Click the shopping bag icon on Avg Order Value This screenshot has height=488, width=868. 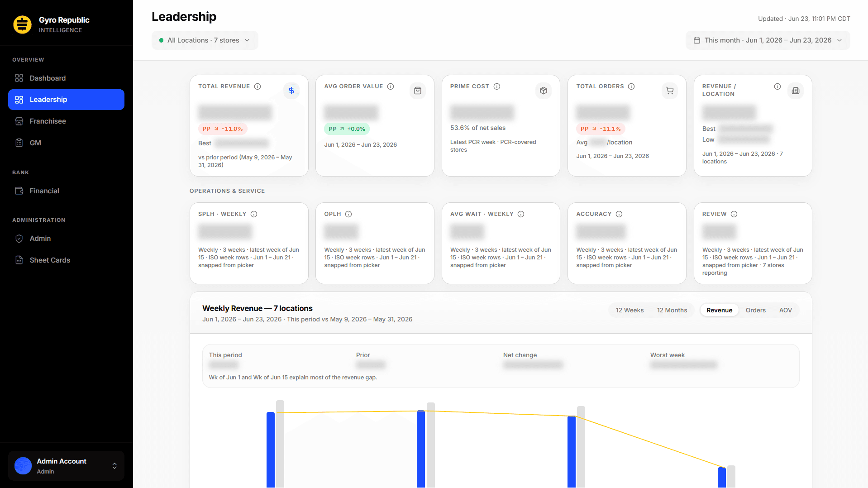tap(418, 91)
